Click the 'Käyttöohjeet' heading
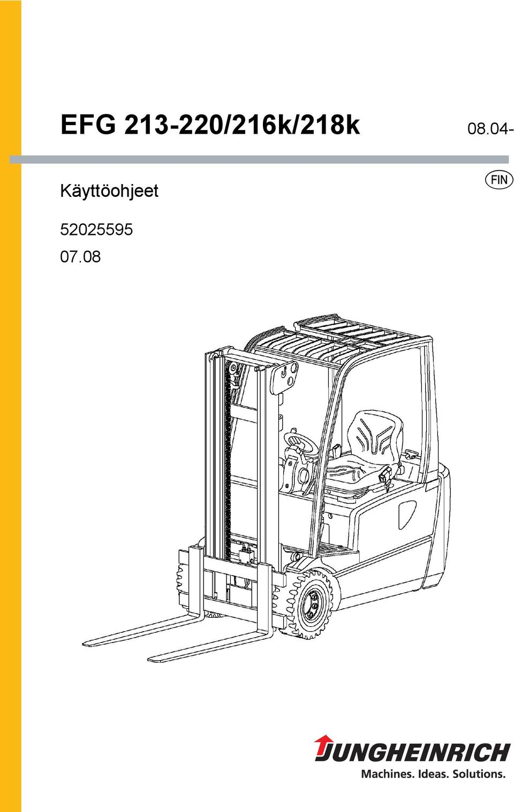Screen dimensions: 514x812 (x=109, y=191)
